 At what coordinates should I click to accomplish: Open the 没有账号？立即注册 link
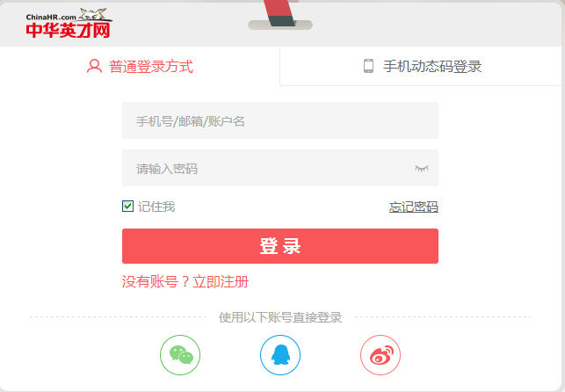[185, 282]
